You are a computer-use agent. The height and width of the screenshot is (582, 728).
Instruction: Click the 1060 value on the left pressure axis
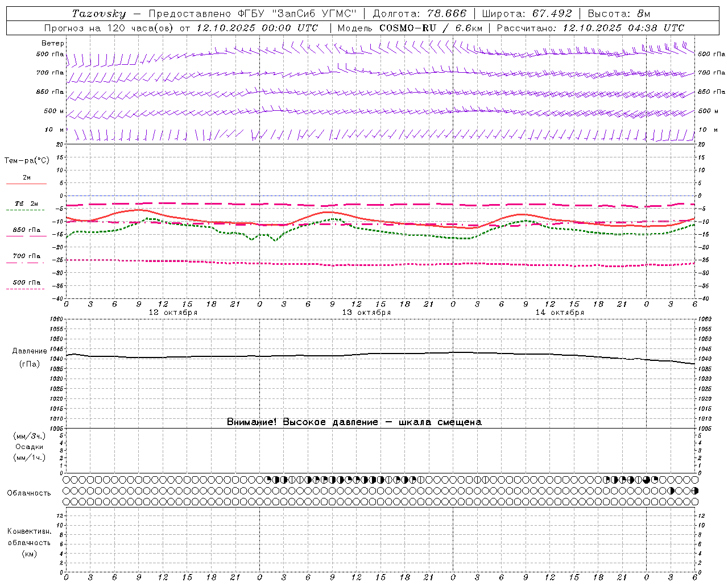coord(56,319)
